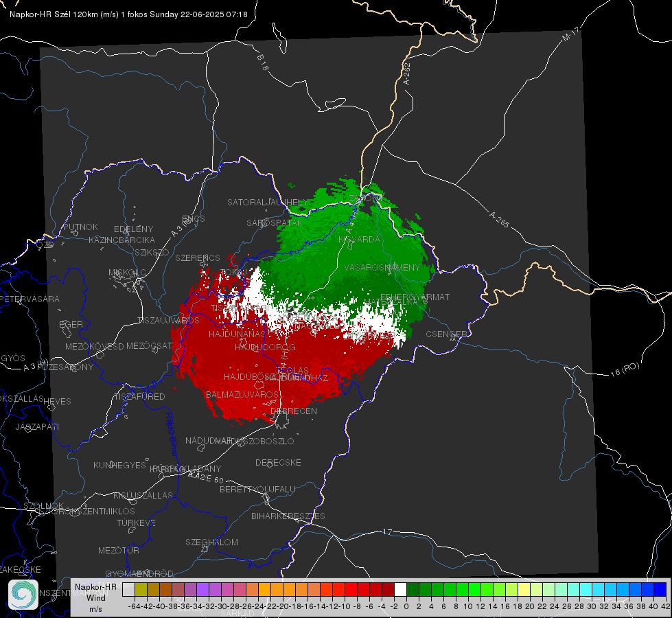Click the PETERVASARA city label
Image resolution: width=672 pixels, height=618 pixels.
(30, 299)
